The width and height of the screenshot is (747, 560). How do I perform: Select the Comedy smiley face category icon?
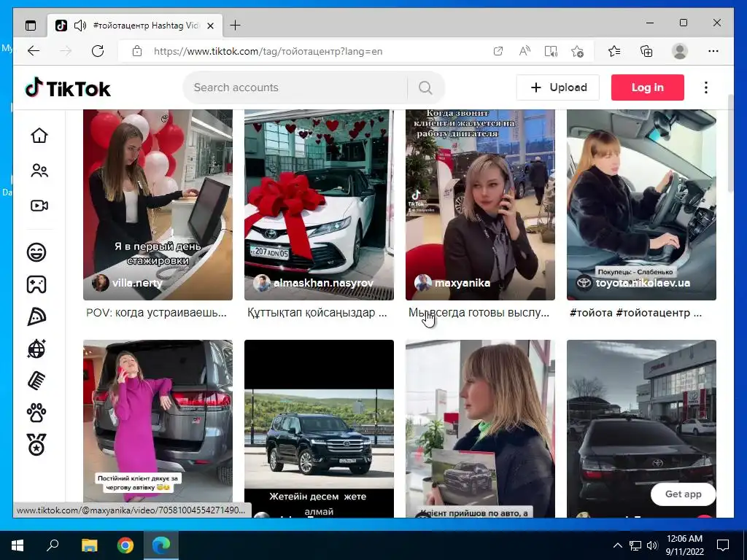[x=36, y=252]
